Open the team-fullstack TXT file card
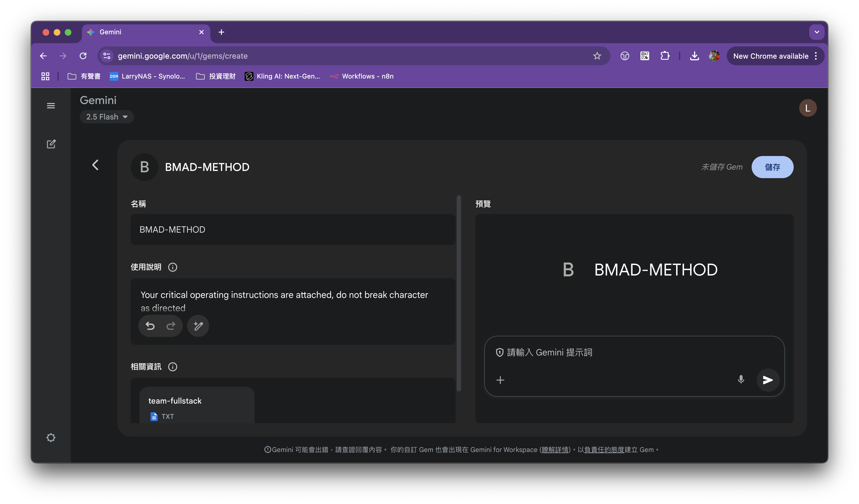This screenshot has height=504, width=859. click(197, 406)
